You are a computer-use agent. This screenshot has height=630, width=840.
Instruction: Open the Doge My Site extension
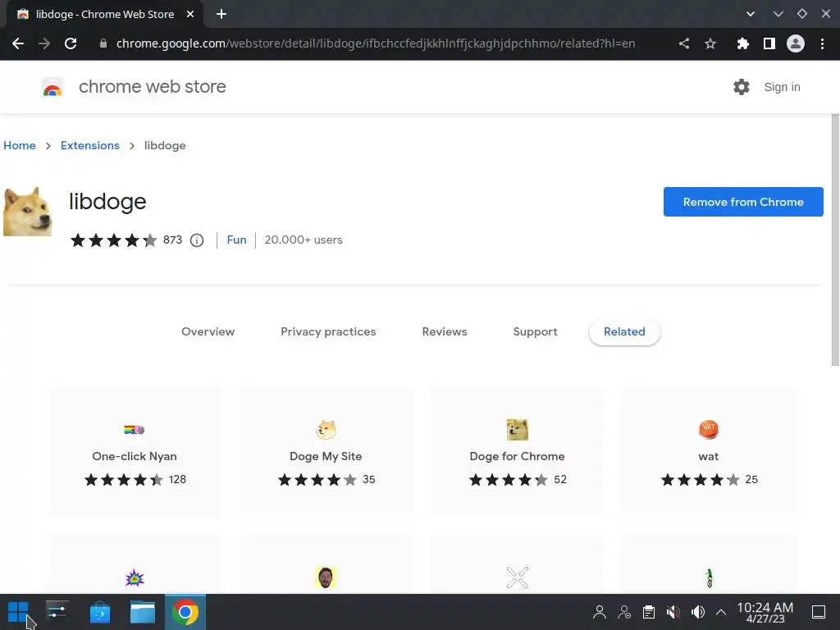pyautogui.click(x=326, y=452)
